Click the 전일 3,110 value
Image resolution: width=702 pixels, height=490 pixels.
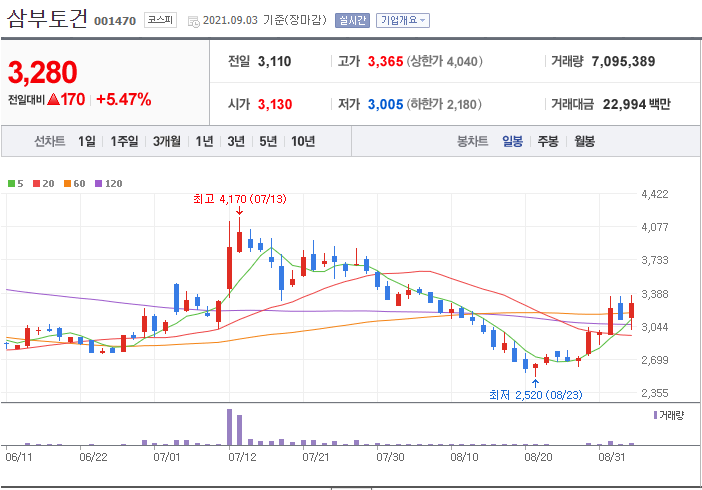point(274,61)
